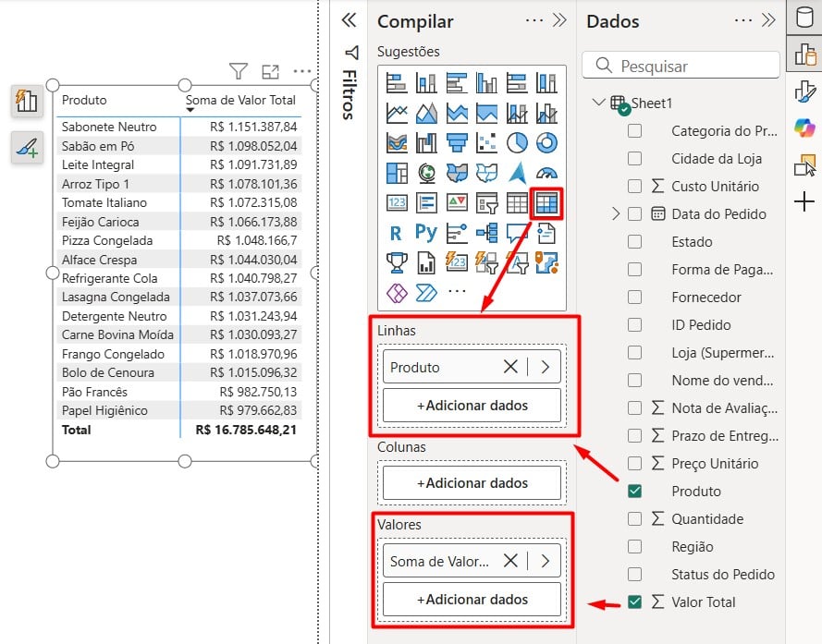Check the Categoria do Pr... field

[635, 130]
